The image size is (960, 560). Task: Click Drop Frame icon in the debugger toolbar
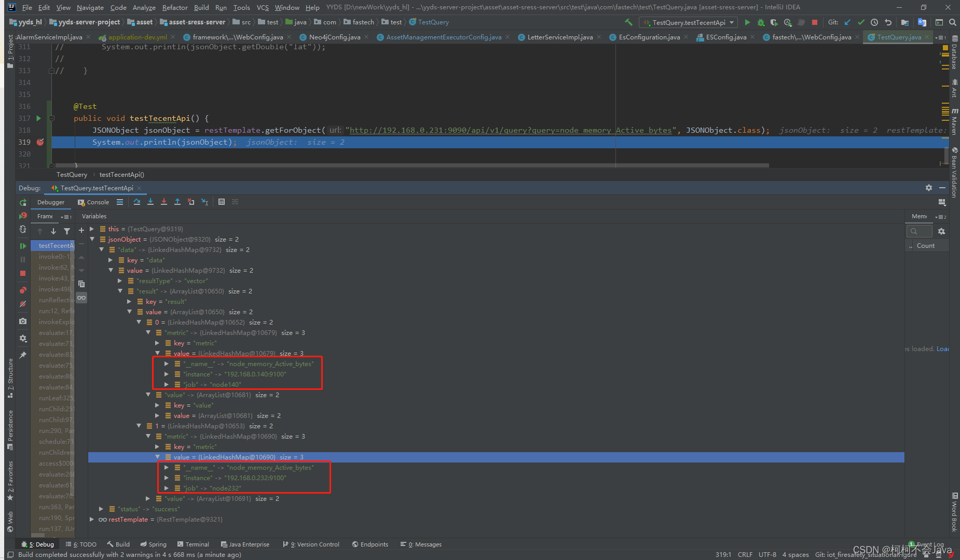(x=191, y=202)
